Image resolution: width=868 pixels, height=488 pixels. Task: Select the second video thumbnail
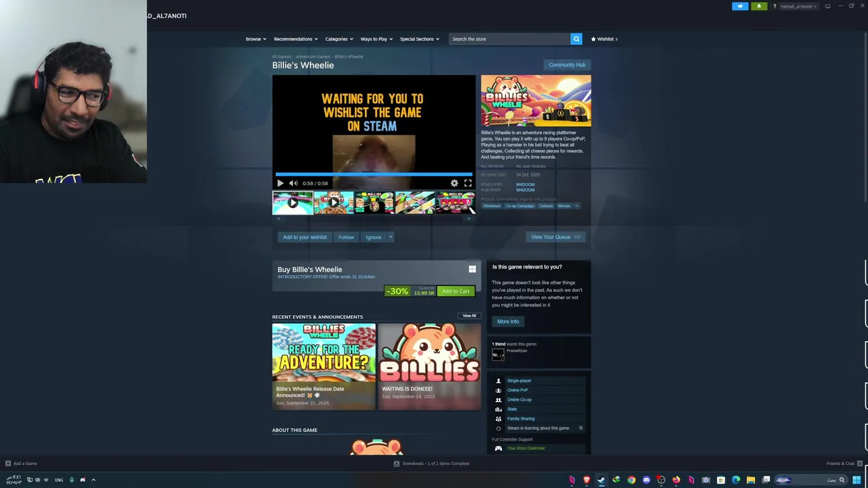click(333, 203)
